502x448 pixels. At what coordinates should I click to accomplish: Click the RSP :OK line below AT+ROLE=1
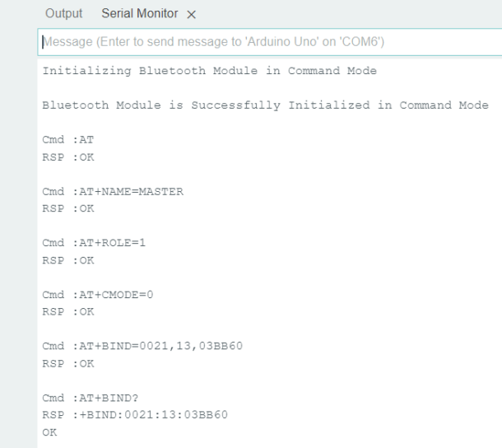pyautogui.click(x=67, y=260)
